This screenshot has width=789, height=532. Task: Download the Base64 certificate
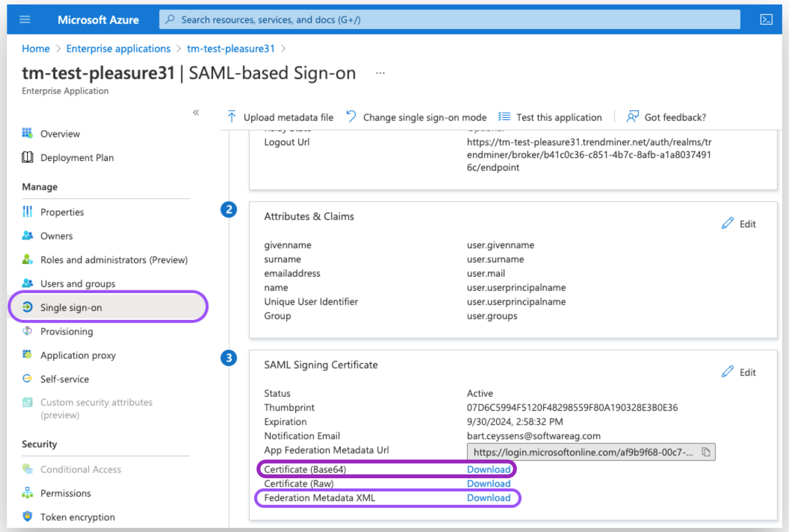488,469
